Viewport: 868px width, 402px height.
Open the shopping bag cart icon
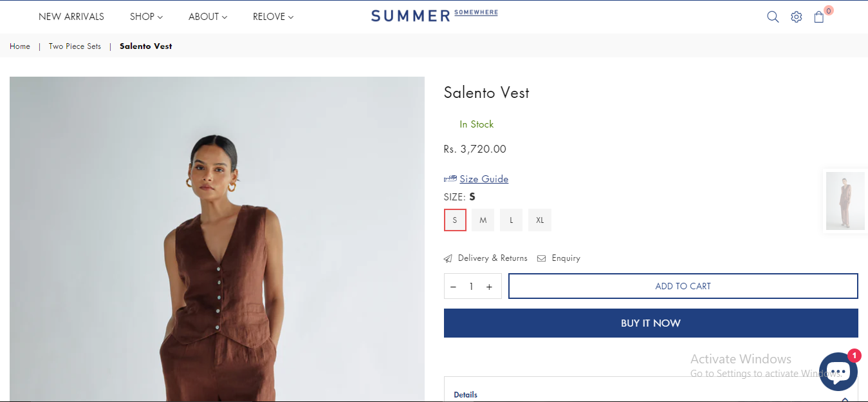coord(819,17)
